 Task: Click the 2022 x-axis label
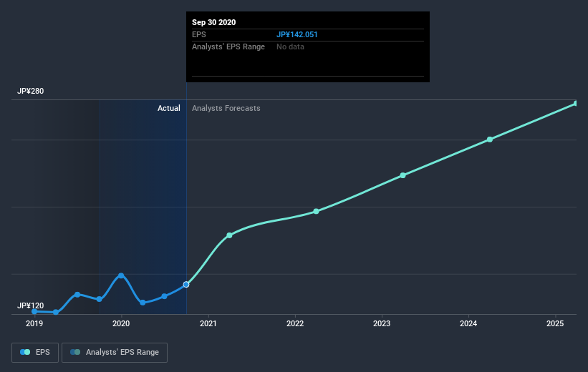(295, 323)
